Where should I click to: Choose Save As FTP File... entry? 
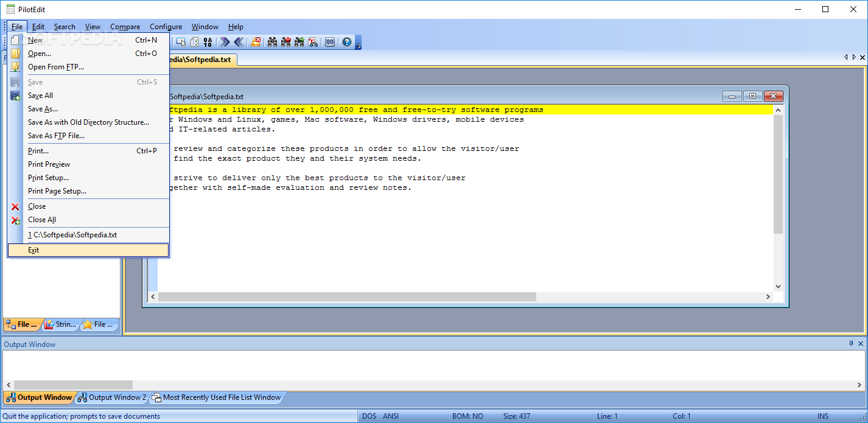(88, 136)
